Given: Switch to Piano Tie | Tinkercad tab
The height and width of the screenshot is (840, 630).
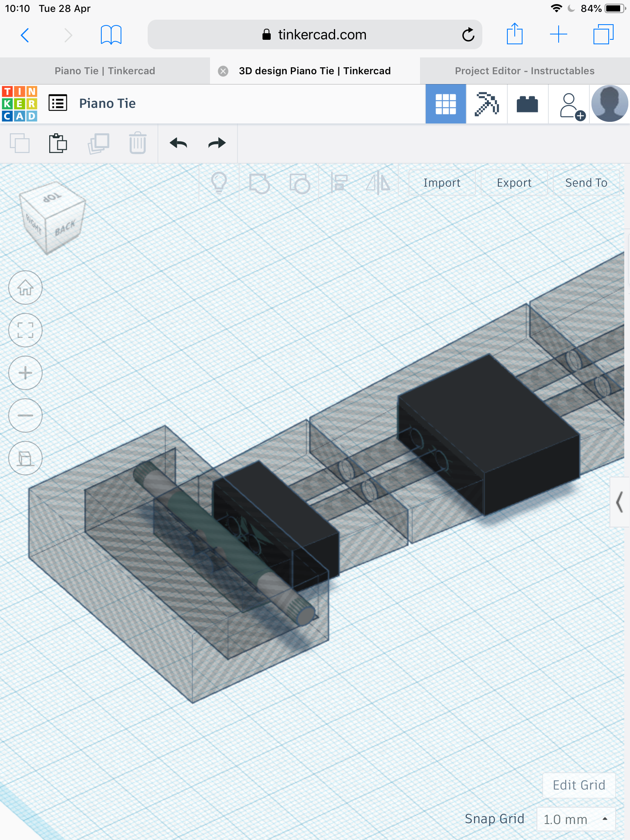Looking at the screenshot, I should click(x=105, y=71).
